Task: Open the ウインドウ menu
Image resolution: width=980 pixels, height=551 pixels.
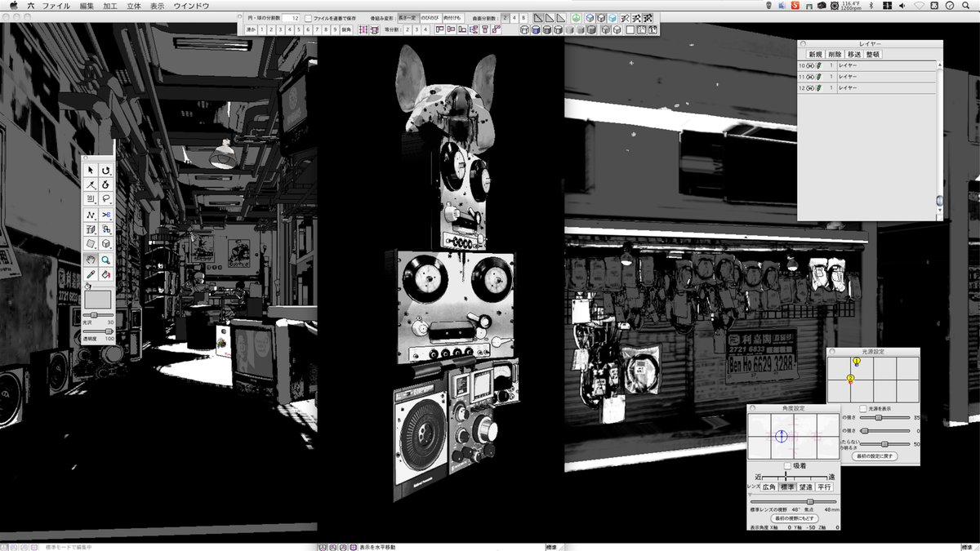Action: 191,5
